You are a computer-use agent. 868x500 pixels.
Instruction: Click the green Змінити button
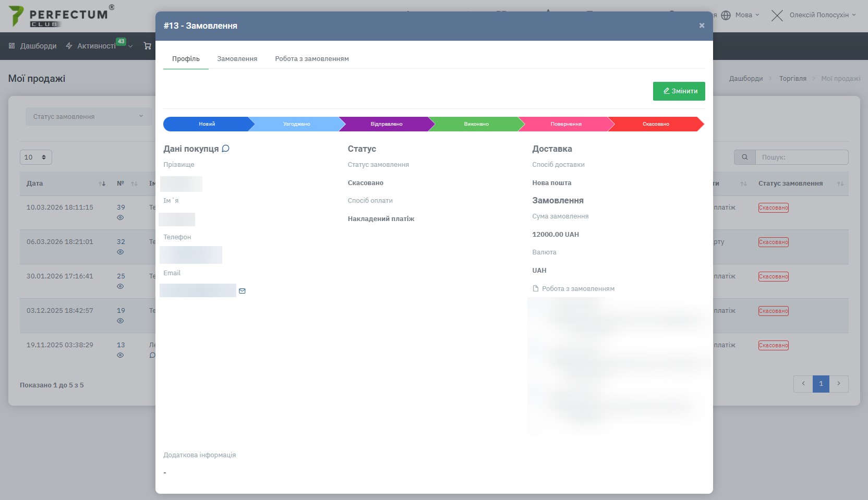click(679, 91)
